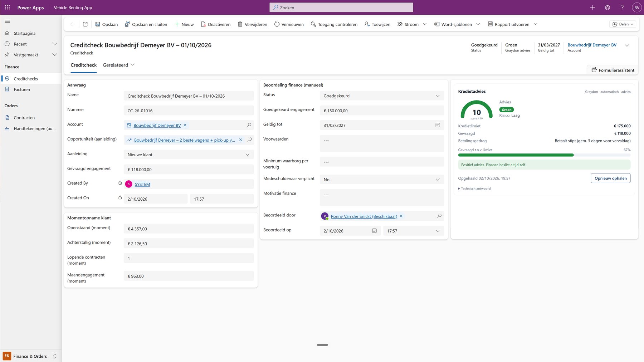Refresh the form using Vernieuwen

click(289, 24)
